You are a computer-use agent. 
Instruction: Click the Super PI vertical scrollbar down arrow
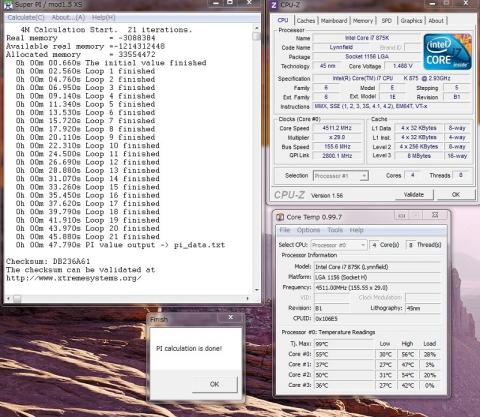pos(256,290)
